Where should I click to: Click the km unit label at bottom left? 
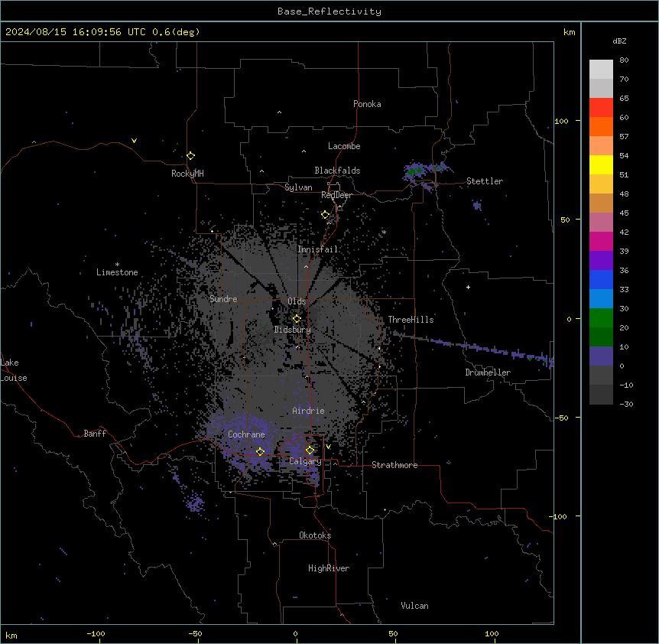click(11, 636)
